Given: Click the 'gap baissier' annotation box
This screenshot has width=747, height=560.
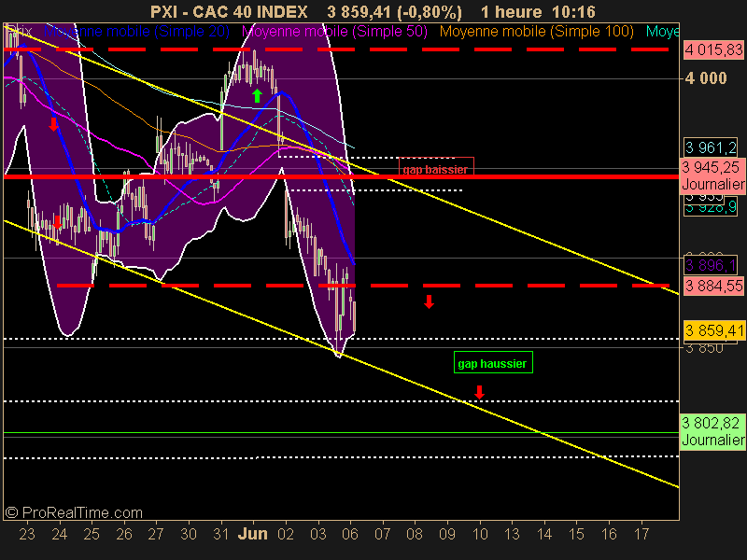Looking at the screenshot, I should click(x=436, y=166).
